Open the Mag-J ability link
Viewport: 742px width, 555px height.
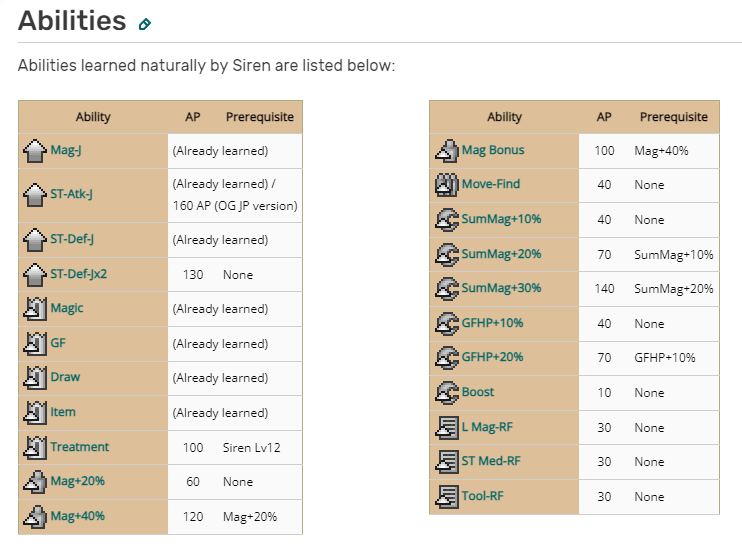[x=66, y=150]
